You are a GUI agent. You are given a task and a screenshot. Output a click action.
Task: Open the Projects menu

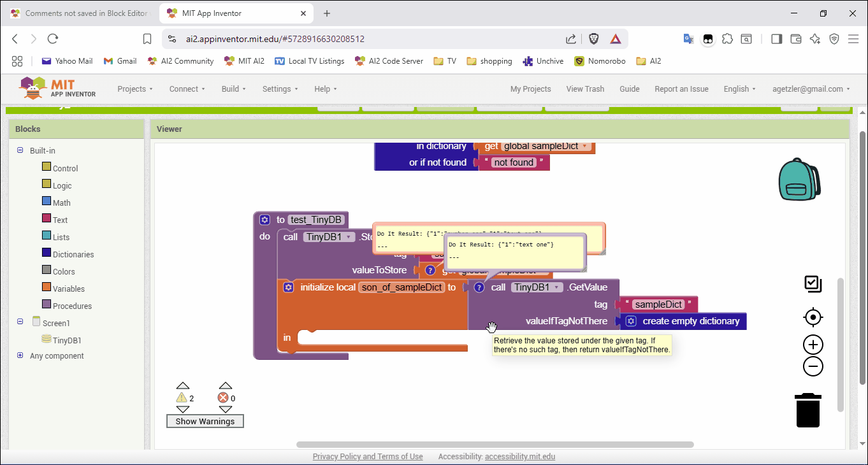tap(134, 89)
